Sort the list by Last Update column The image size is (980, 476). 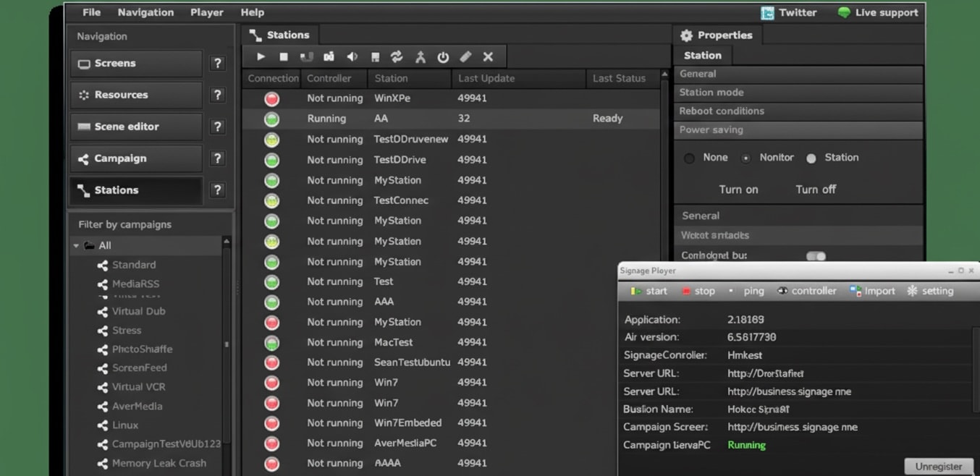point(518,78)
